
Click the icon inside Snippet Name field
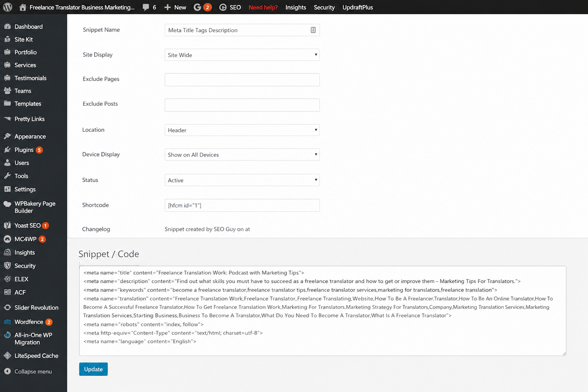[x=313, y=30]
